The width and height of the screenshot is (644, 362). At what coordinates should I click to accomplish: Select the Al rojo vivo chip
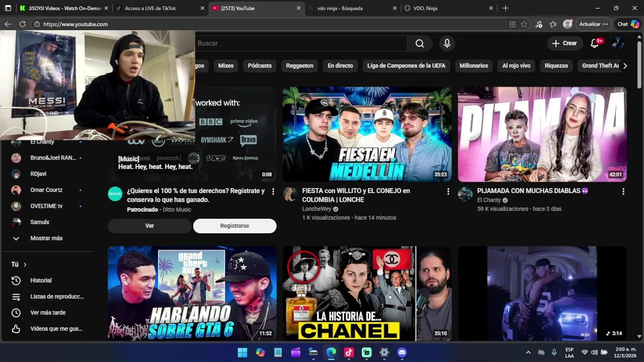coord(516,66)
